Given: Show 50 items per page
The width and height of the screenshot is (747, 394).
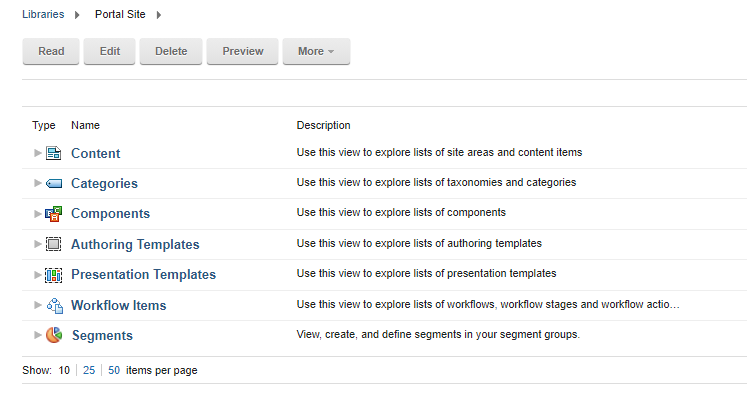Looking at the screenshot, I should click(114, 370).
